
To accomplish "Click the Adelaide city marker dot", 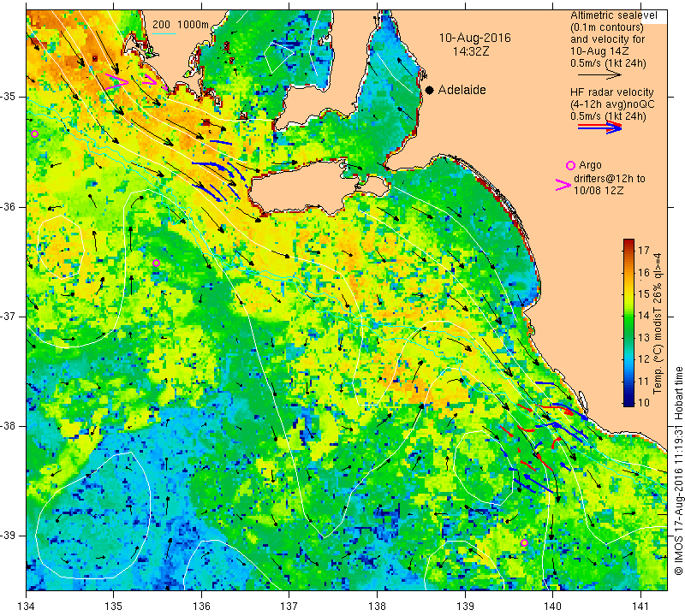I will pos(430,90).
